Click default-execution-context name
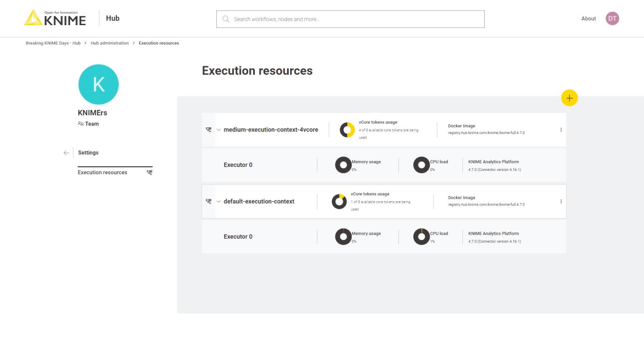The height and width of the screenshot is (362, 644). (x=259, y=202)
